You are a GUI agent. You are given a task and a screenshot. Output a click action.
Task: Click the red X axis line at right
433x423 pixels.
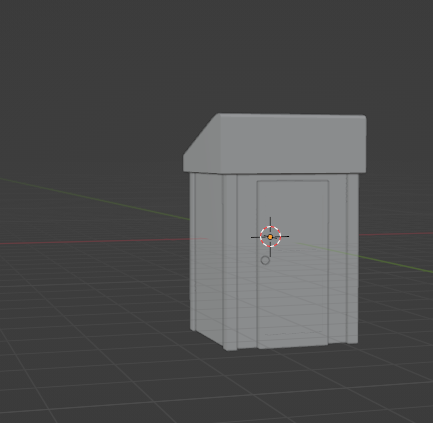point(396,234)
